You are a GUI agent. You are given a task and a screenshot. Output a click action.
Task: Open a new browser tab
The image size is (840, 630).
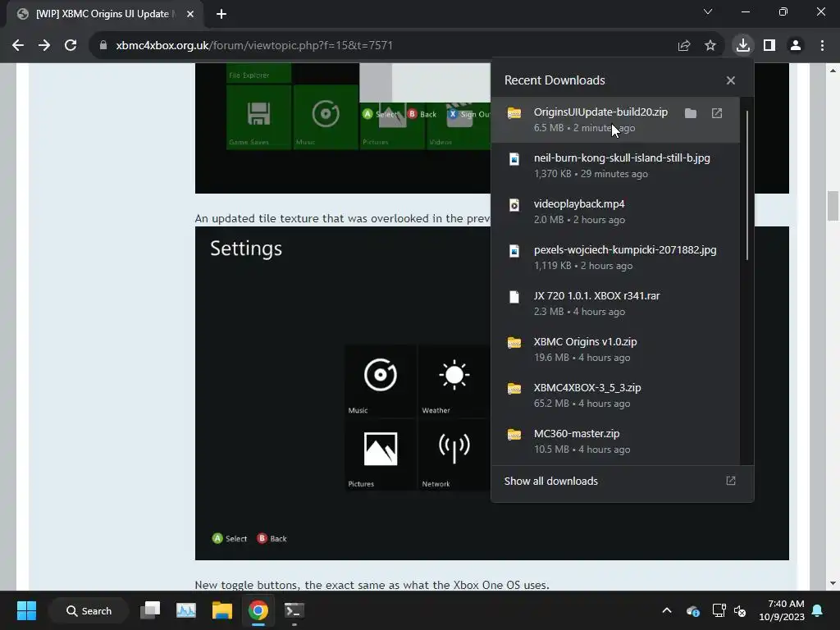(221, 14)
